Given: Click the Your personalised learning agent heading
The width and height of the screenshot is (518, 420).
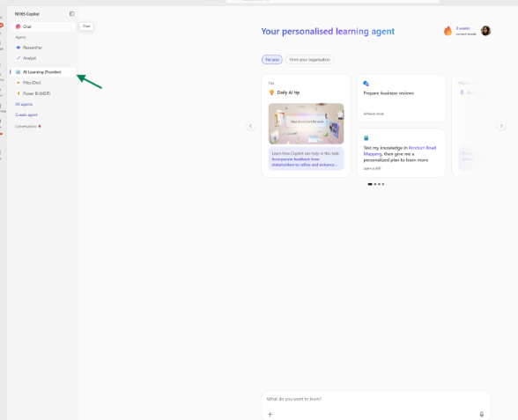Looking at the screenshot, I should click(x=328, y=32).
